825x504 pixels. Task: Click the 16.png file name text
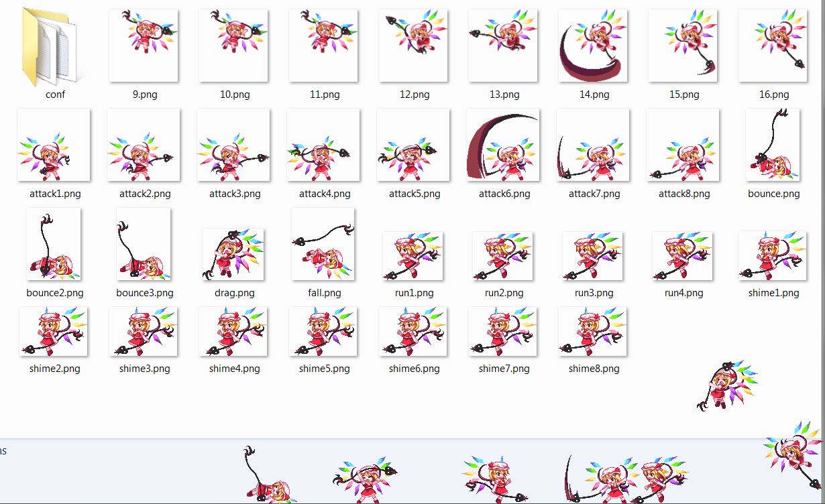[774, 94]
